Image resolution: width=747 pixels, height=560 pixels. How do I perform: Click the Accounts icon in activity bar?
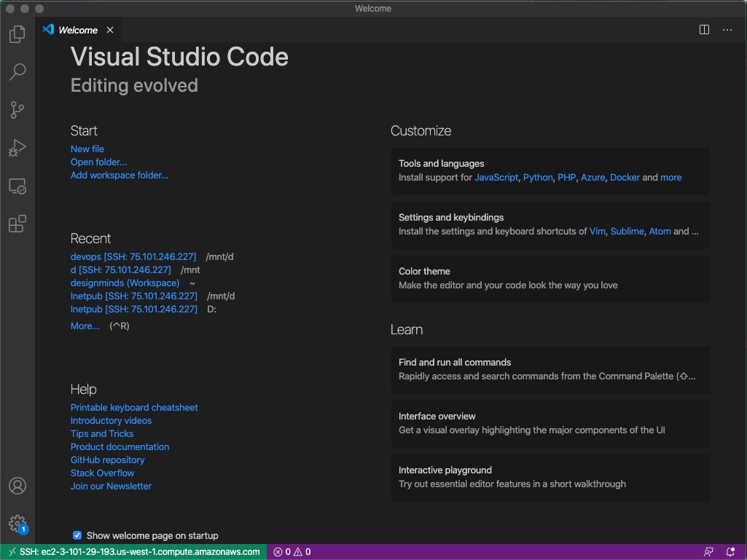pyautogui.click(x=17, y=486)
